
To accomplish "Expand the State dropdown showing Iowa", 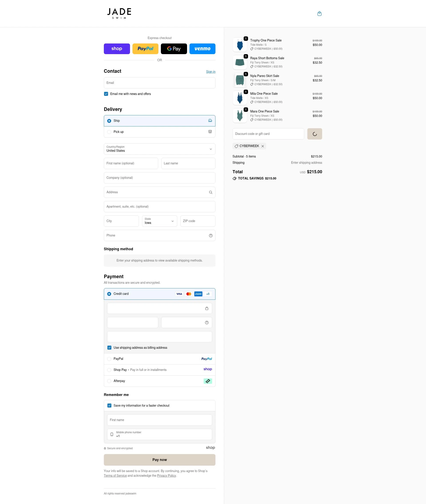I will tap(159, 221).
